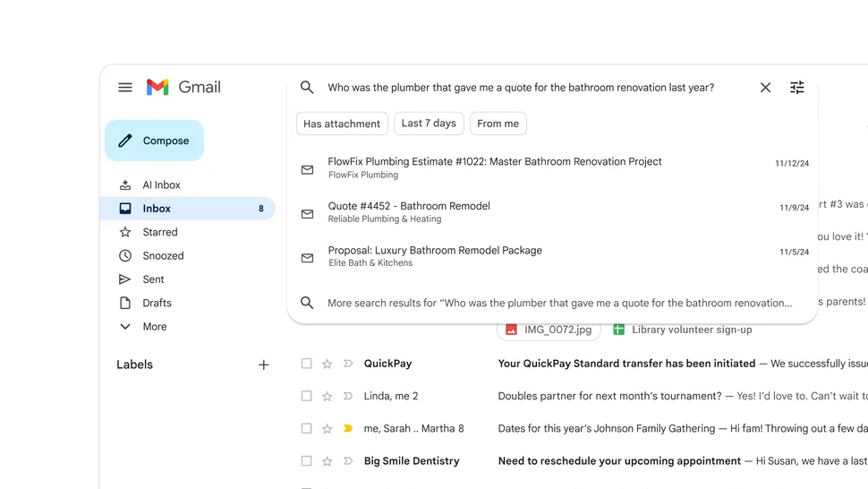Open Proposal: Luxury Bathroom Remodel Package result
Screen dimensions: 868x489
click(x=552, y=256)
